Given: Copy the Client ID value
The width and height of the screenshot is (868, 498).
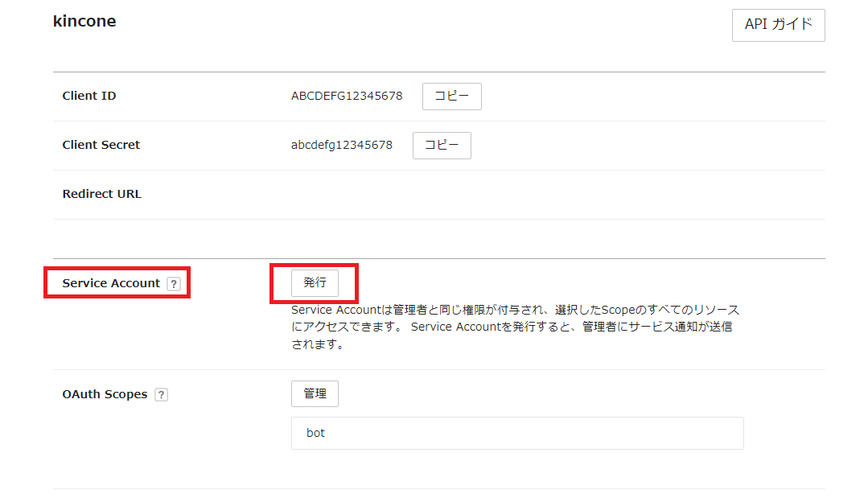Looking at the screenshot, I should [452, 97].
